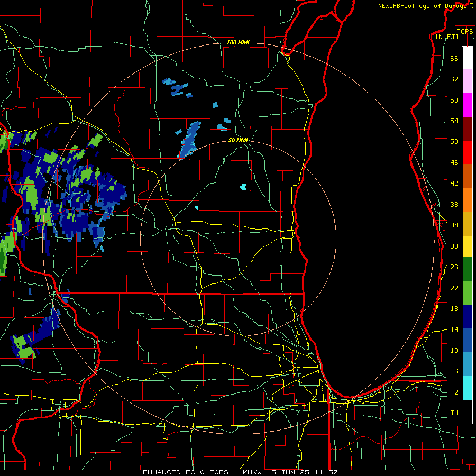476x476 pixels.
Task: Click the 100 NMI range ring label
Action: (x=238, y=42)
